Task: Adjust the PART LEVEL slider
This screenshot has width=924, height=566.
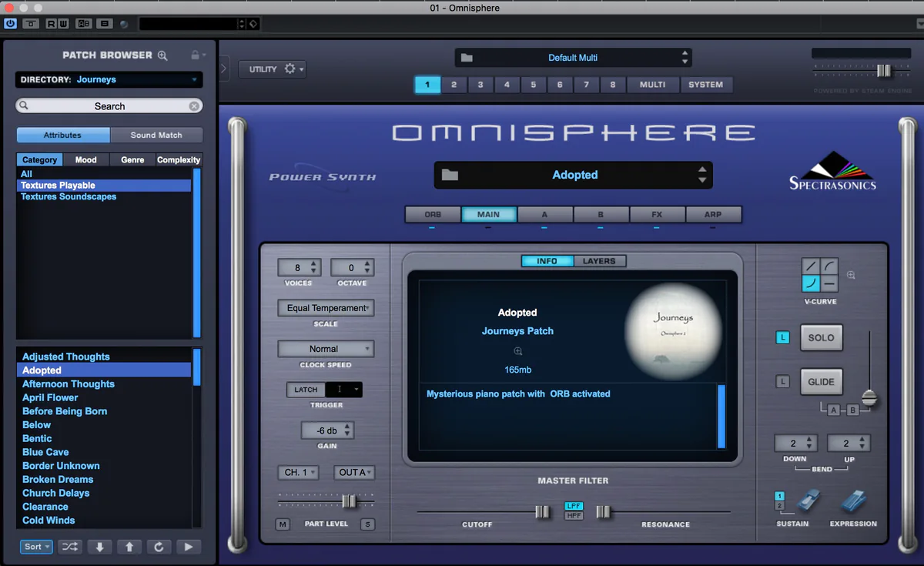Action: (x=349, y=501)
